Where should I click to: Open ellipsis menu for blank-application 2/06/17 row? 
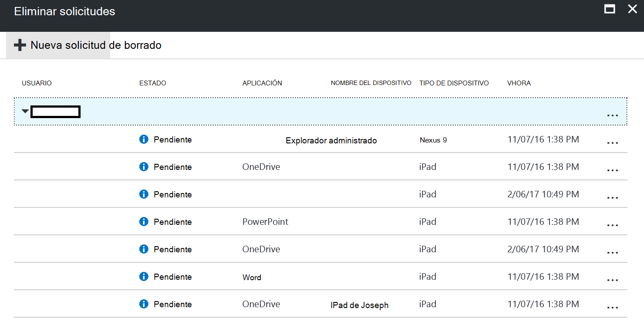(x=612, y=198)
